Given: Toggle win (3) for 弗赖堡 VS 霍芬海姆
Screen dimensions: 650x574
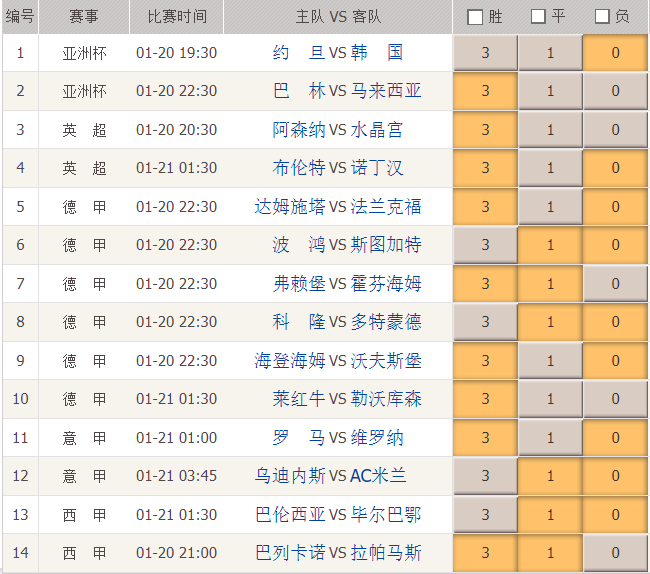Looking at the screenshot, I should (485, 284).
